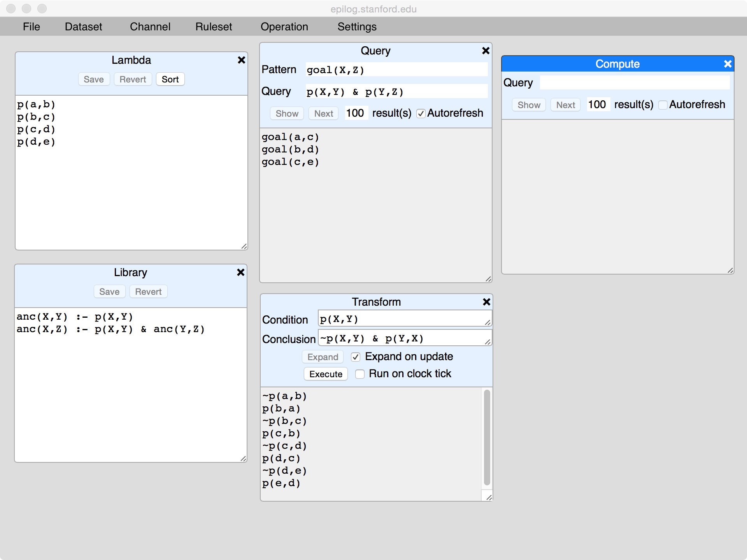The height and width of the screenshot is (560, 747).
Task: Disable Autorefresh in the Query panel
Action: pos(421,114)
